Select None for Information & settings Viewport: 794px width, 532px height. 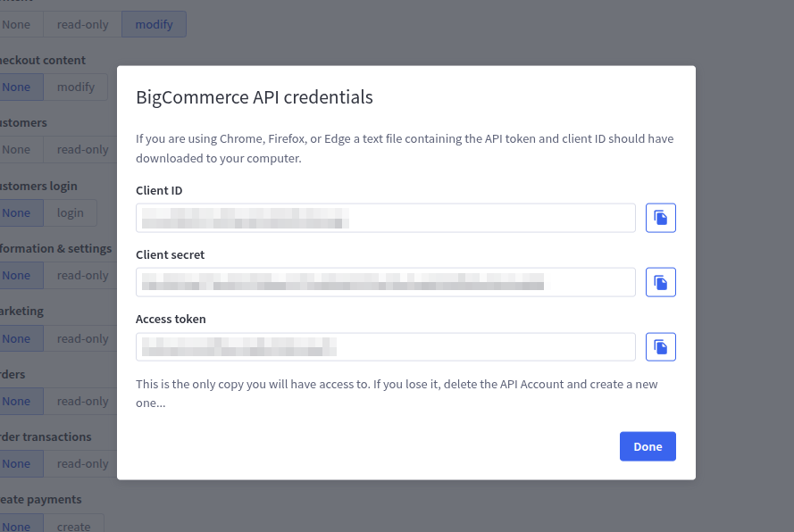tap(16, 275)
